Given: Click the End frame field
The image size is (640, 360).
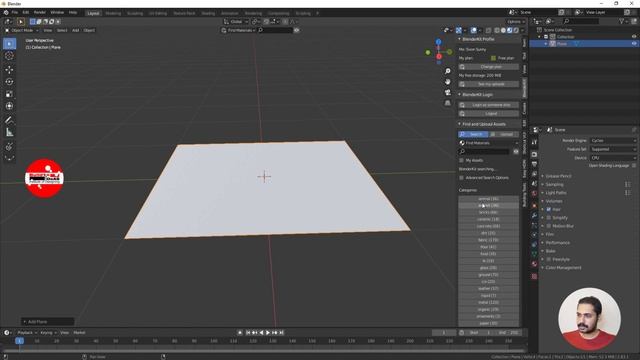Looking at the screenshot, I should (509, 333).
